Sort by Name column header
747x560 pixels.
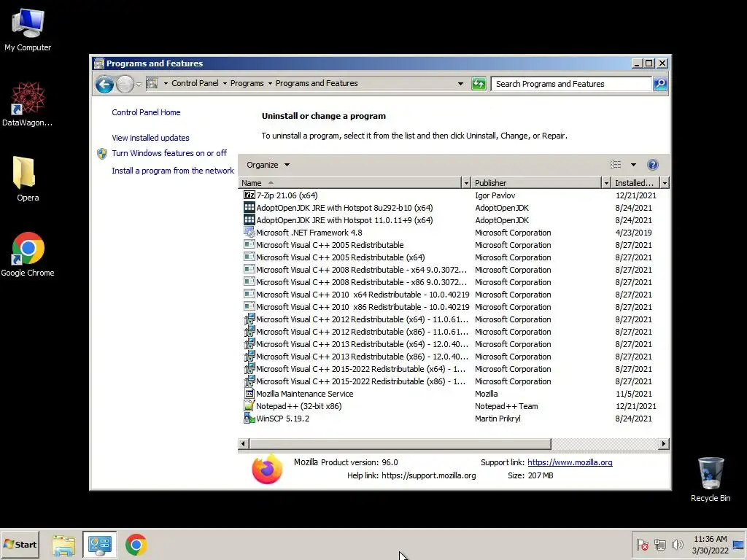point(349,183)
